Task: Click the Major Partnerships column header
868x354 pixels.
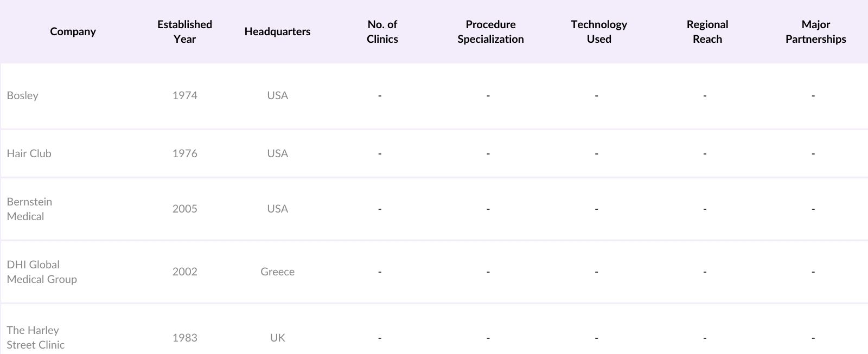Action: (x=815, y=31)
